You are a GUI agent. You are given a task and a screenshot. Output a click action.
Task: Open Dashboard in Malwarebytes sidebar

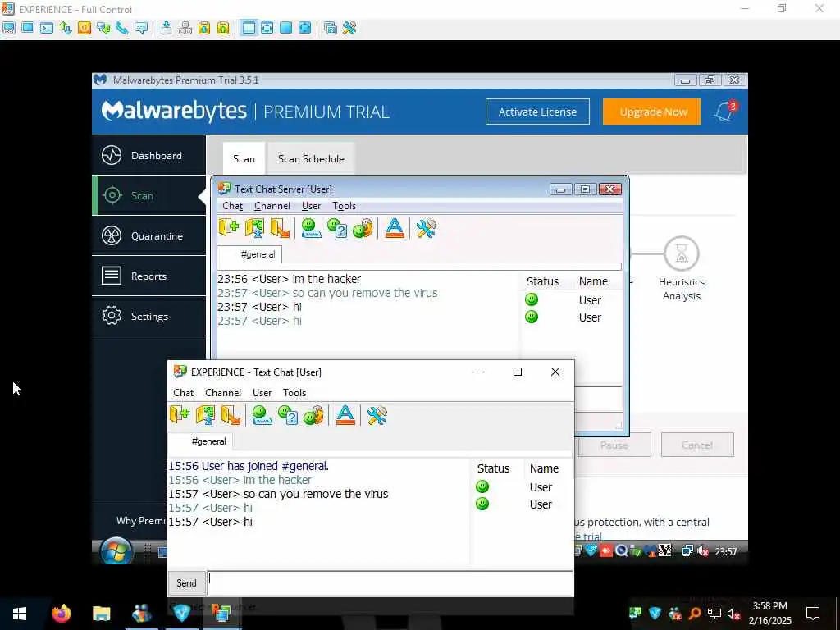(x=149, y=155)
